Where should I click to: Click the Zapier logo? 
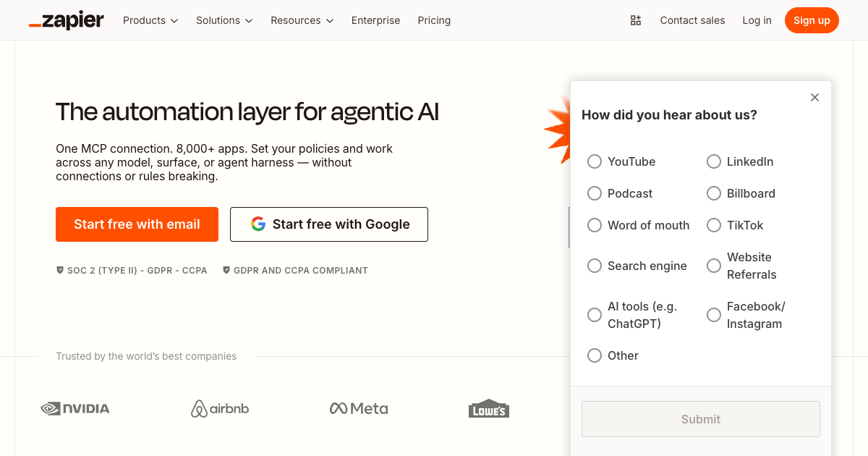(67, 20)
